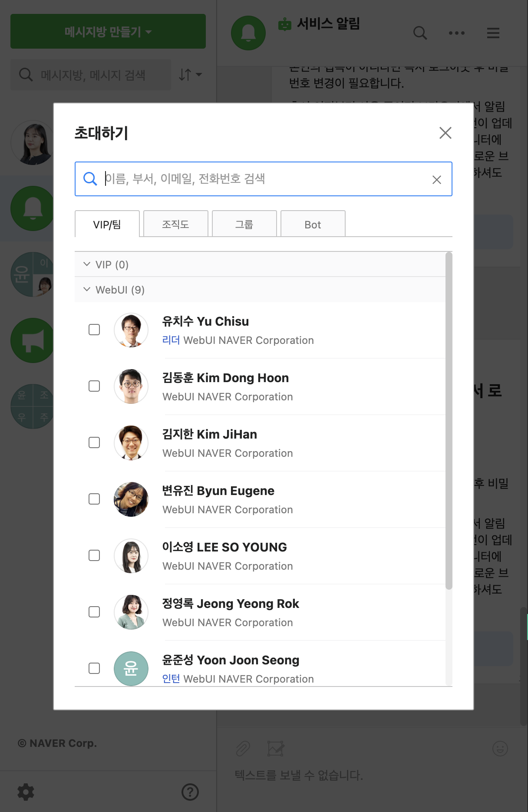
Task: Open the three-dot more options menu
Action: (x=457, y=33)
